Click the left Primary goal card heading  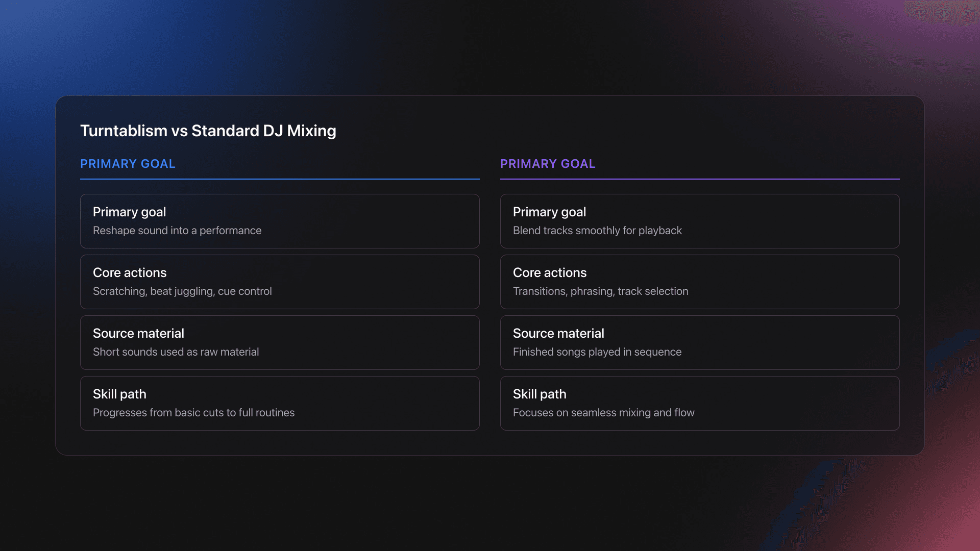tap(129, 212)
